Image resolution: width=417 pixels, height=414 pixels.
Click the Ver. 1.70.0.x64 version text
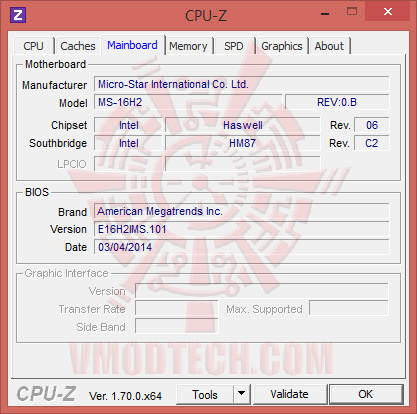coord(125,396)
